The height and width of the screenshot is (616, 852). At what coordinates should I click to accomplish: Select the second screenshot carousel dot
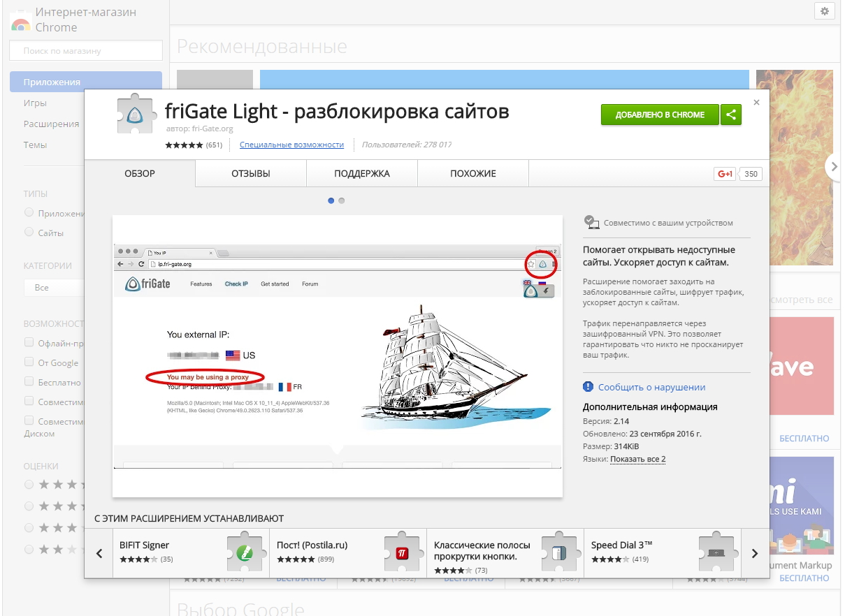pos(341,200)
